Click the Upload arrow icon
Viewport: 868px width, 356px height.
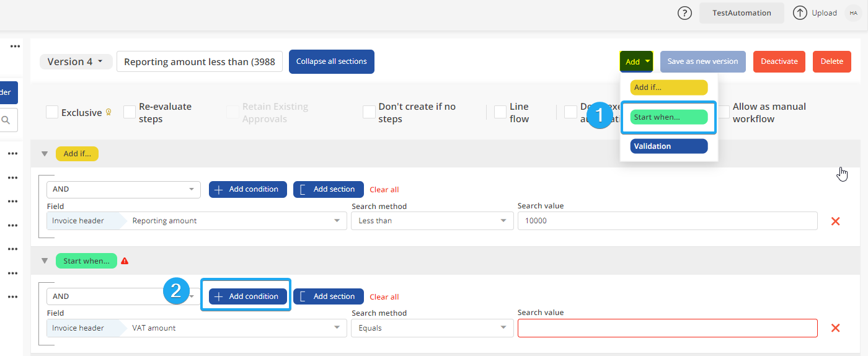[800, 13]
